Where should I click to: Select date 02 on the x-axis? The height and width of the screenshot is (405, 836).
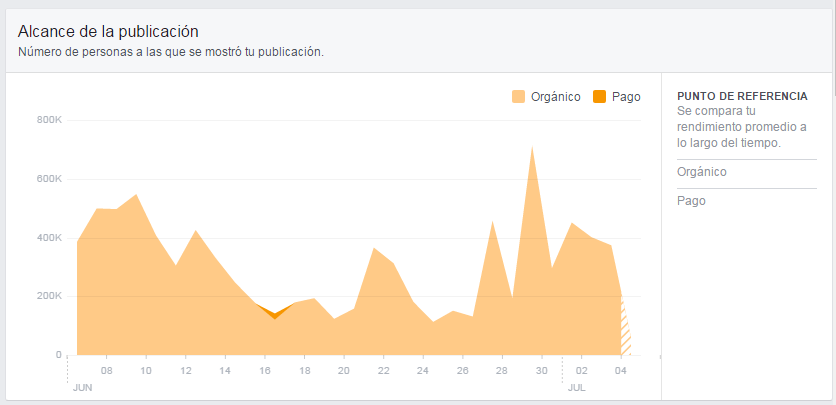click(581, 371)
